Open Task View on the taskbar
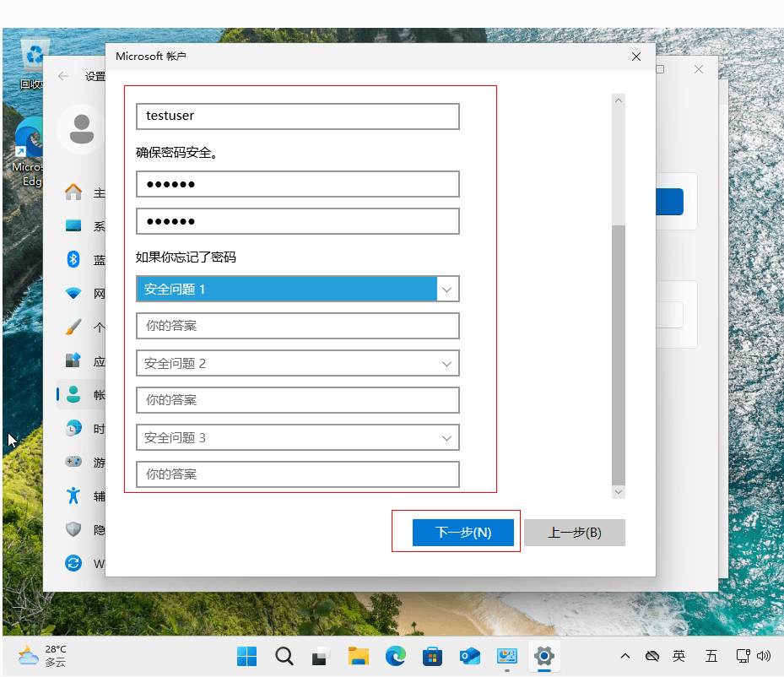The image size is (784, 677). tap(321, 657)
